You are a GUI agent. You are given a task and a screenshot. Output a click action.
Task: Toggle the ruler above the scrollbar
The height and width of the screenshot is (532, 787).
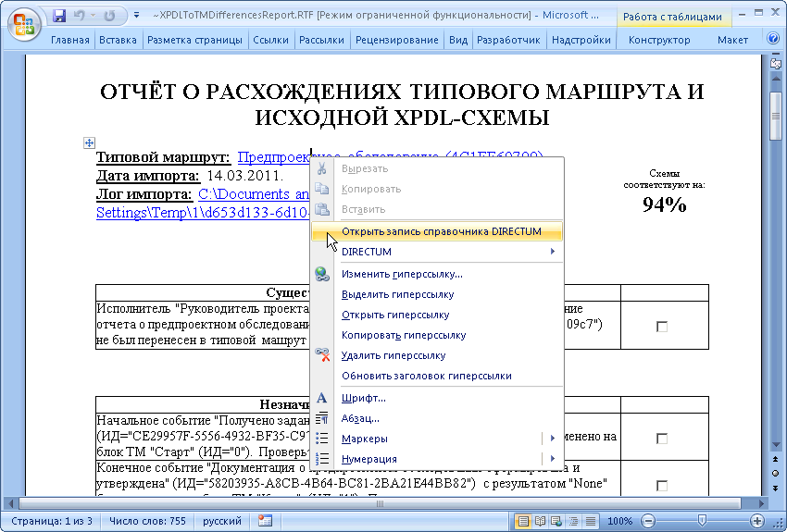click(776, 64)
